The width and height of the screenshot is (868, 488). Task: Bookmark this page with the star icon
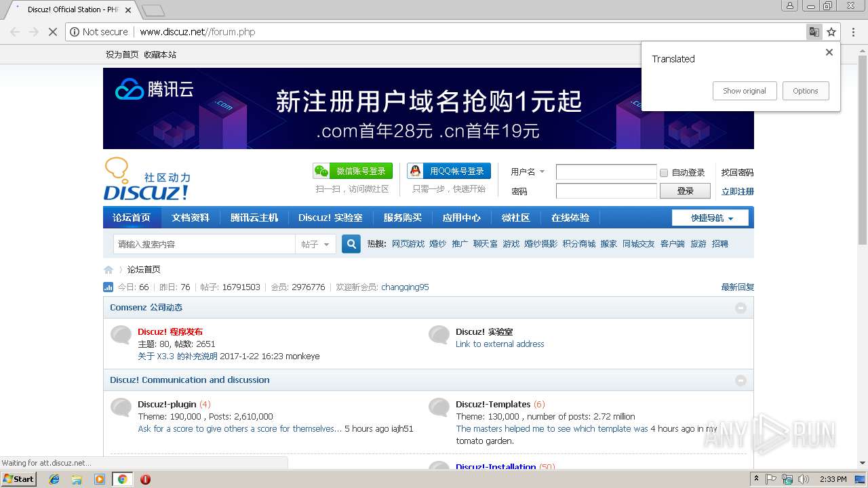point(831,32)
